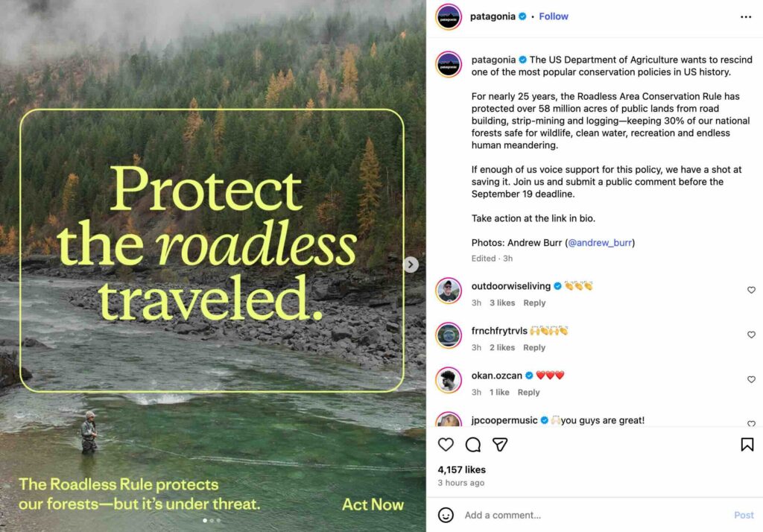Image resolution: width=763 pixels, height=532 pixels.
Task: Open the three-dot more options menu
Action: click(746, 16)
